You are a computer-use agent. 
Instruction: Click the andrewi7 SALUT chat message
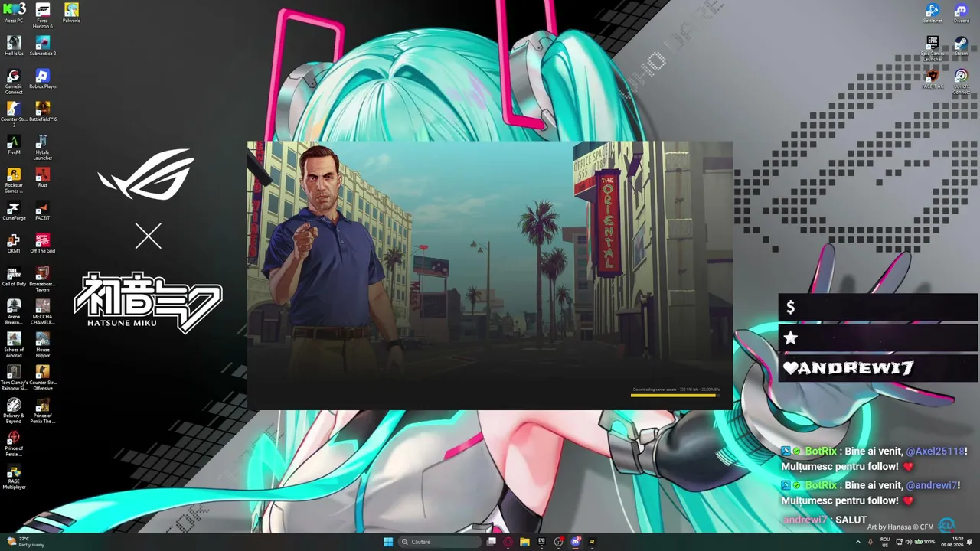tap(825, 520)
